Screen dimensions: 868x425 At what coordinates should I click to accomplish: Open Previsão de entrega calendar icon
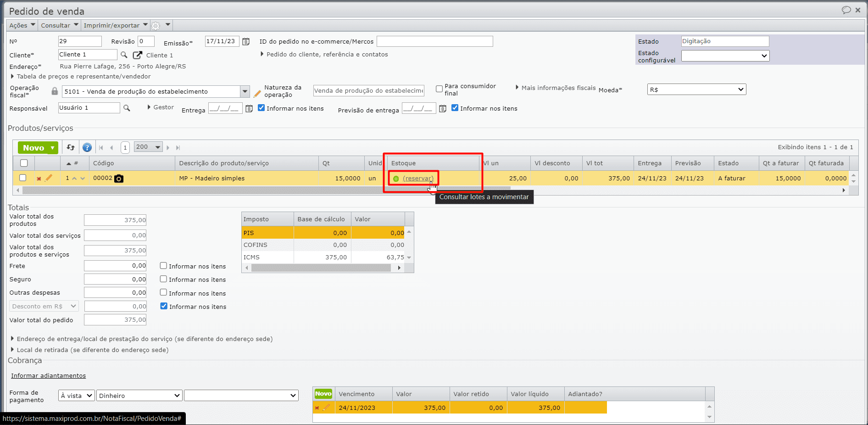click(x=443, y=109)
